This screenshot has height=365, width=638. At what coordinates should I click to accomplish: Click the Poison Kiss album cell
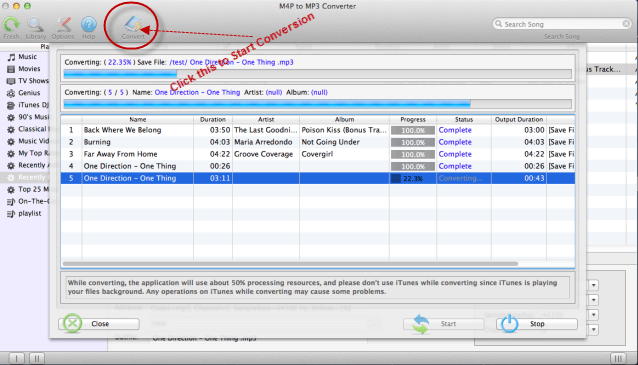tap(344, 130)
